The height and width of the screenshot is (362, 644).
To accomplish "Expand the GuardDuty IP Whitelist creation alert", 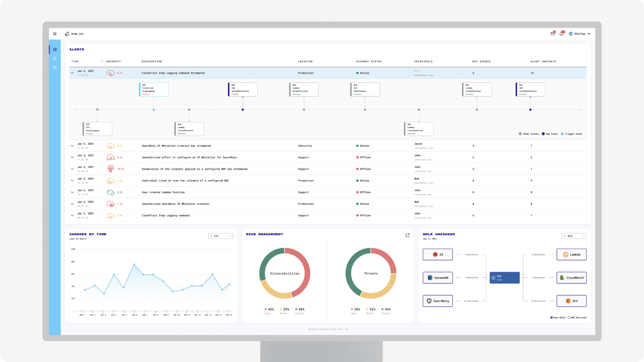I will pos(72,146).
